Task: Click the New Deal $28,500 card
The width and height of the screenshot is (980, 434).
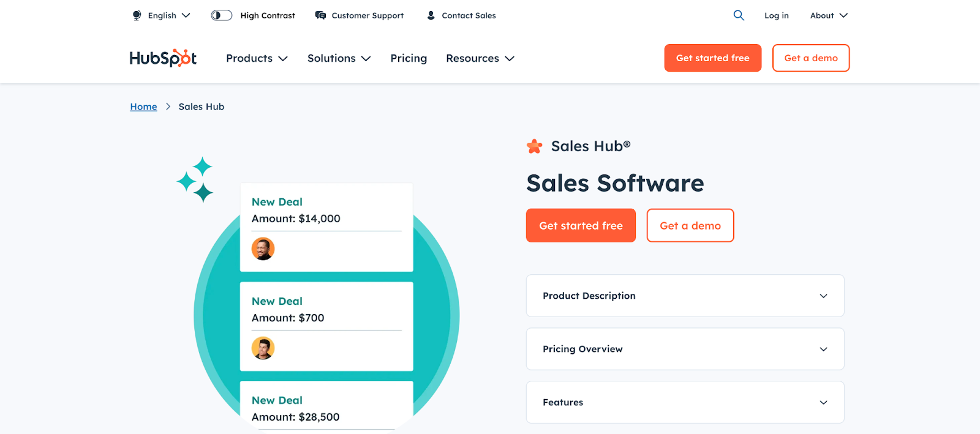Action: coord(326,408)
